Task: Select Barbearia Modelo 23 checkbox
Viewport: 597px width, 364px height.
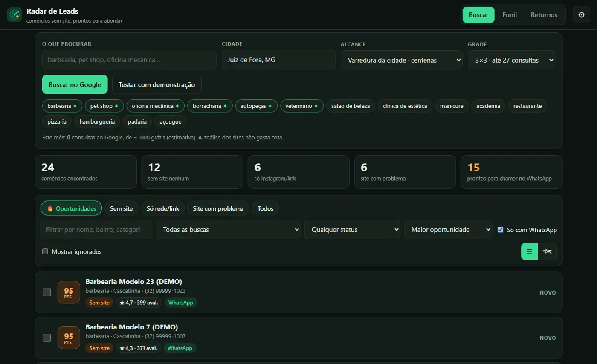Action: (x=47, y=292)
